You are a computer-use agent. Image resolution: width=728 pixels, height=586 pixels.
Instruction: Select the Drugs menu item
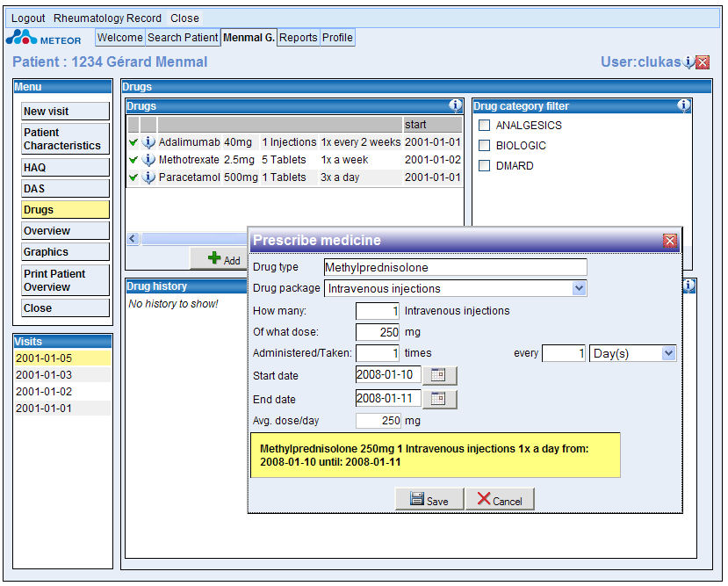point(66,210)
